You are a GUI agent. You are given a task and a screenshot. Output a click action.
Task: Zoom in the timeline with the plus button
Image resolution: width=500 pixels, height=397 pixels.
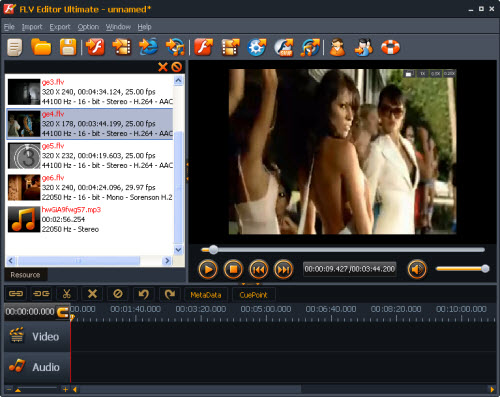(x=65, y=389)
